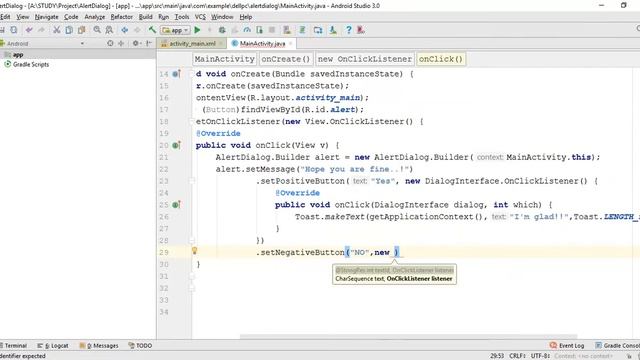Screen dimensions: 640x360
Task: Click the yellow lightbulb on line 29
Action: coord(195,251)
